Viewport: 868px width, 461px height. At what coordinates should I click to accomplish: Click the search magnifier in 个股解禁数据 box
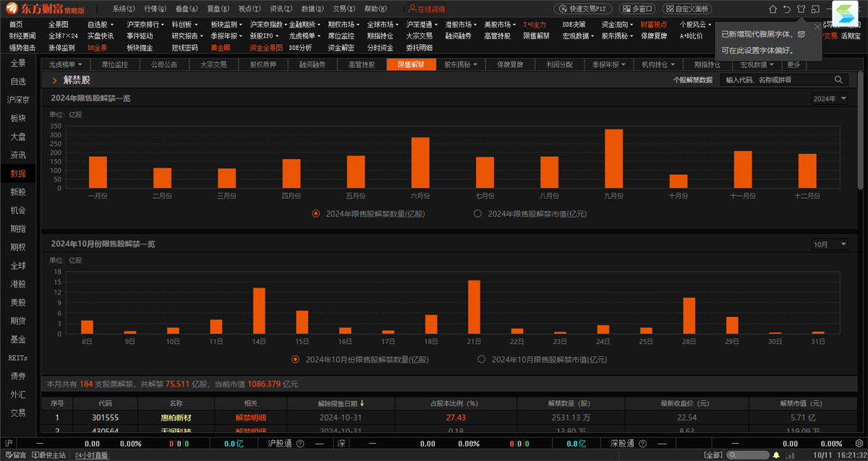(839, 79)
